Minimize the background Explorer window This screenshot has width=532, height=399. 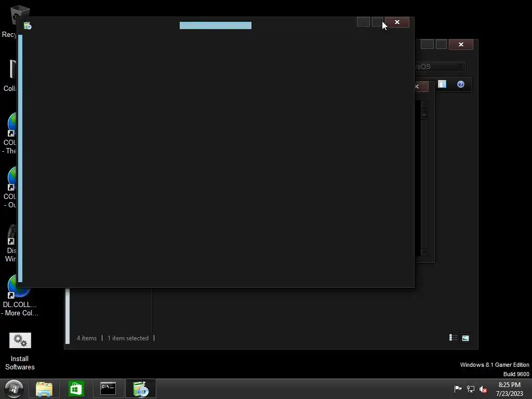point(427,44)
